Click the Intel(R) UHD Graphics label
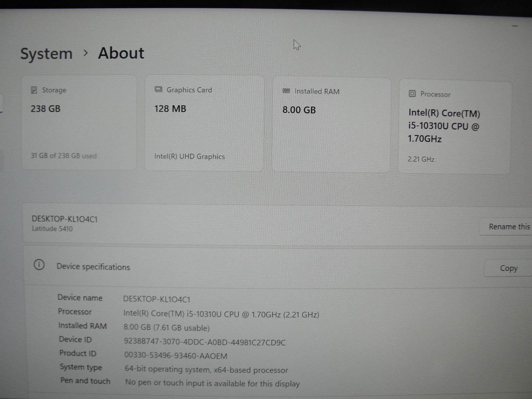 click(190, 156)
